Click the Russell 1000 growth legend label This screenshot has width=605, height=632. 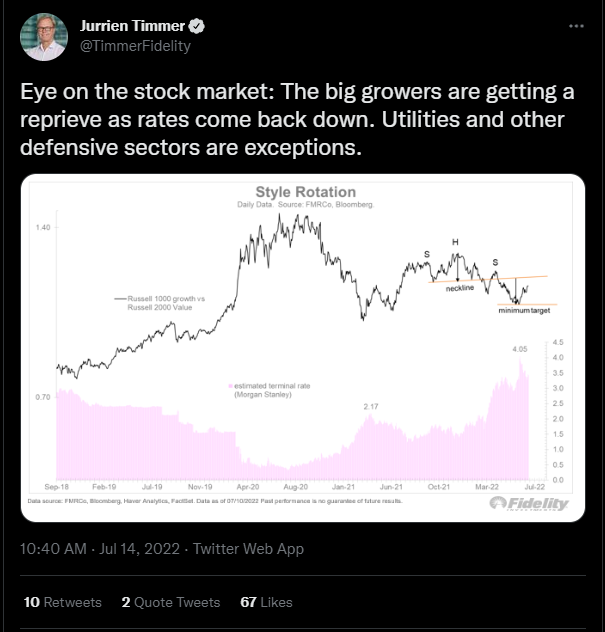158,302
